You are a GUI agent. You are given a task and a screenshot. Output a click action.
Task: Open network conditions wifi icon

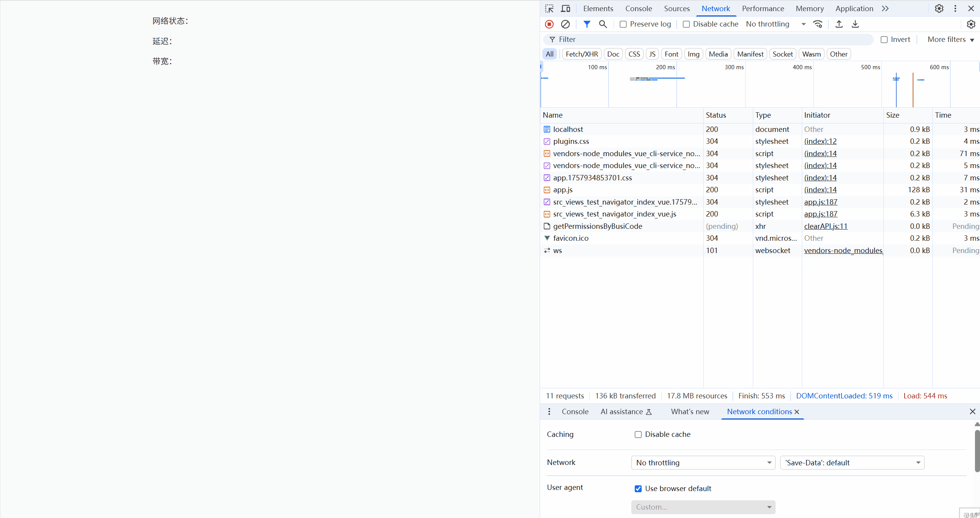click(818, 24)
